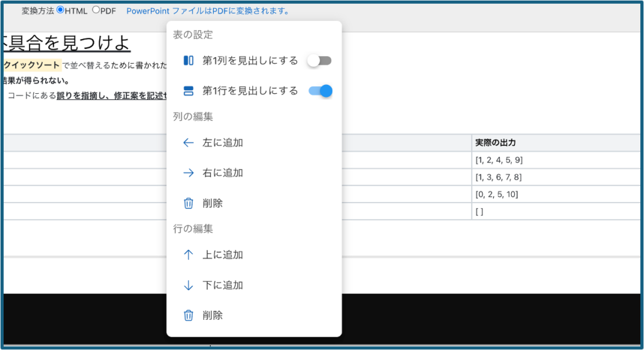Viewport: 644px width, 350px height.
Task: Click the up arrow icon for 上に追加
Action: pos(189,255)
